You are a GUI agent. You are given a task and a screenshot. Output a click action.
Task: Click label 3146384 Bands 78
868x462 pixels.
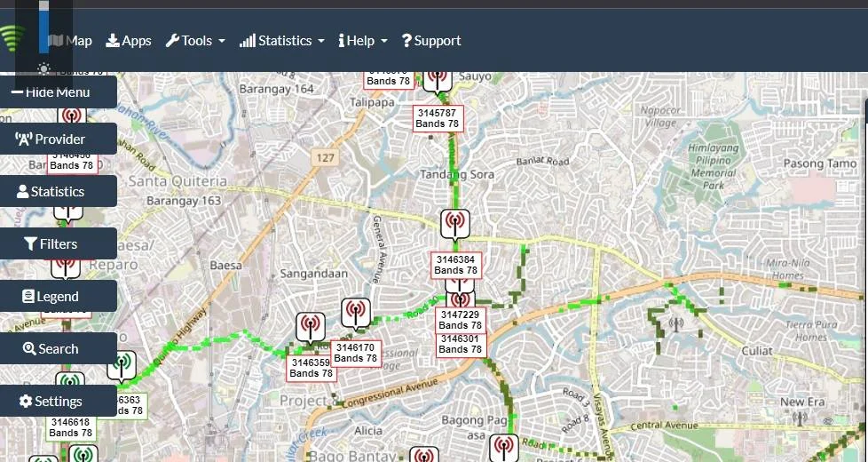coord(456,265)
